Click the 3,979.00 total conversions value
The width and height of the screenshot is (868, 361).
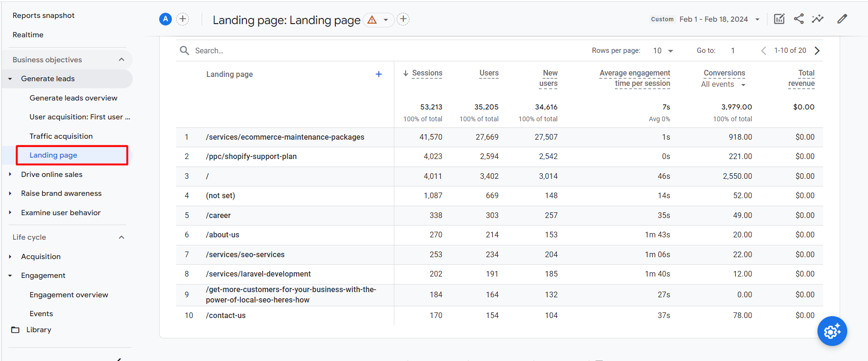[737, 107]
